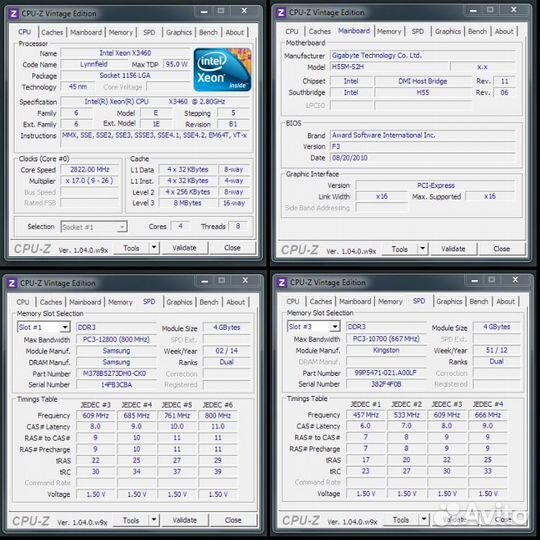Click the Max TDP value '95.0 W'
The width and height of the screenshot is (540, 540).
pyautogui.click(x=177, y=64)
